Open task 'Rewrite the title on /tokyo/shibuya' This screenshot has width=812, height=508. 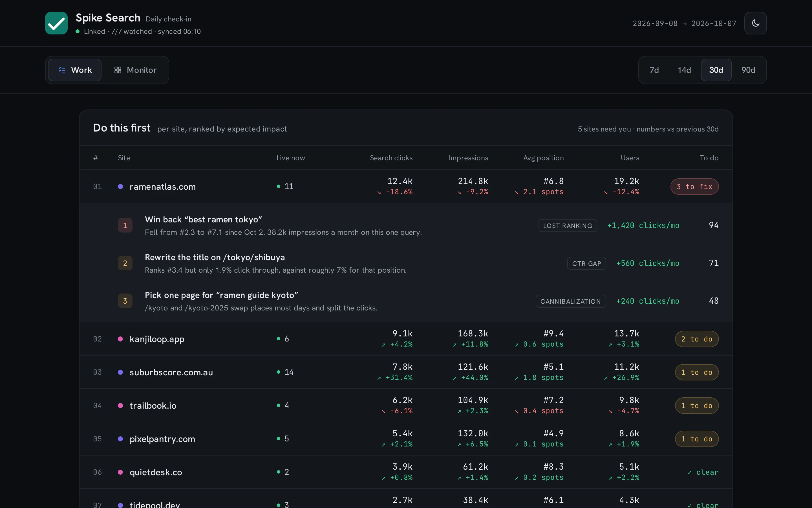click(x=418, y=263)
